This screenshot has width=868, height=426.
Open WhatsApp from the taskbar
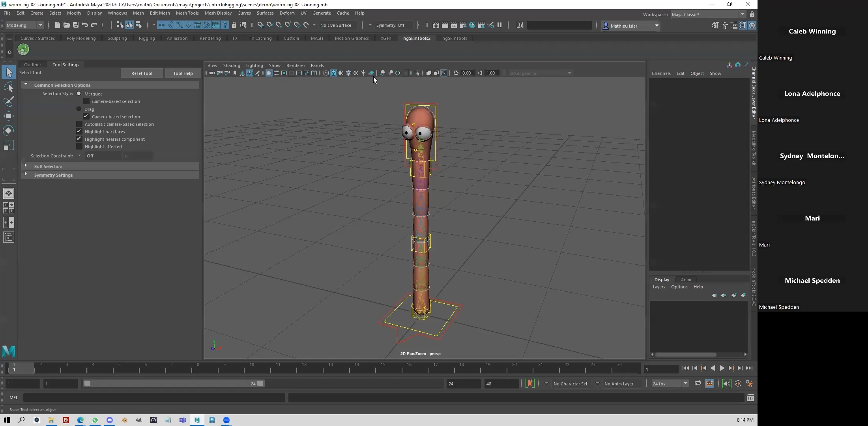pos(95,420)
